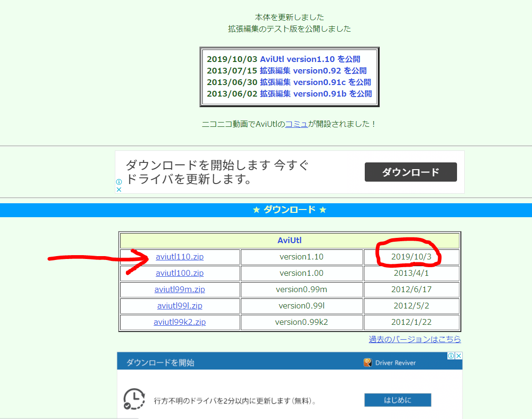
Task: Open the NicoNico community link
Action: [297, 123]
